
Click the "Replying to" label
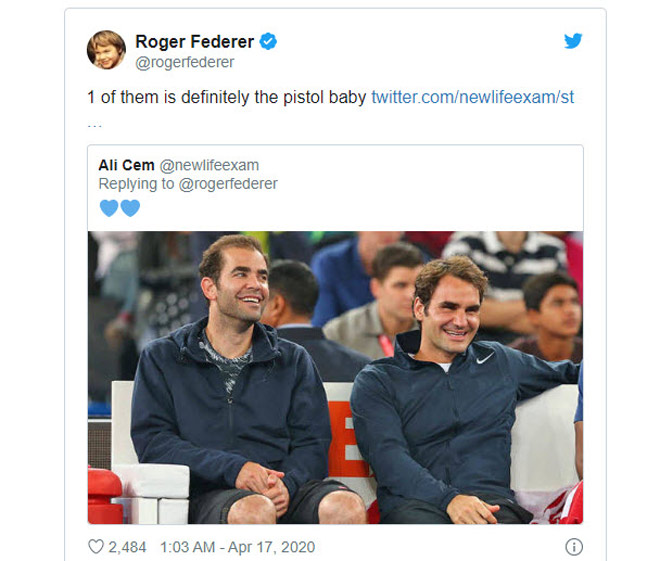click(x=134, y=184)
